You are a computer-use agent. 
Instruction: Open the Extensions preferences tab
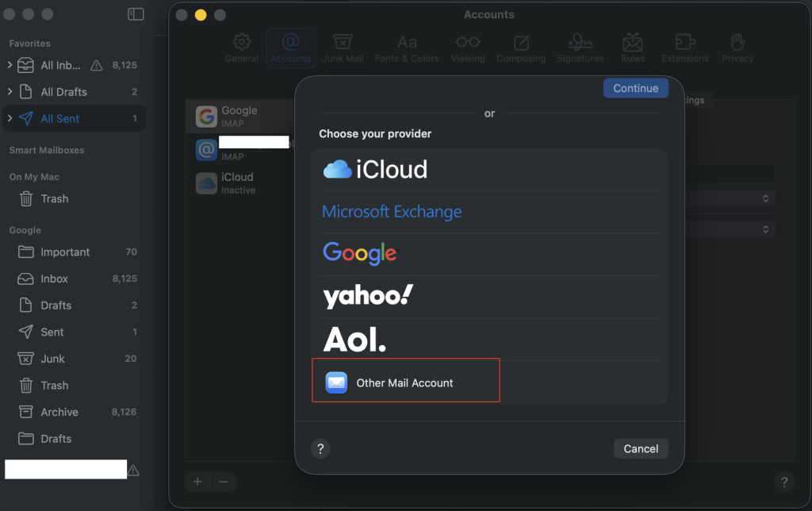coord(684,48)
